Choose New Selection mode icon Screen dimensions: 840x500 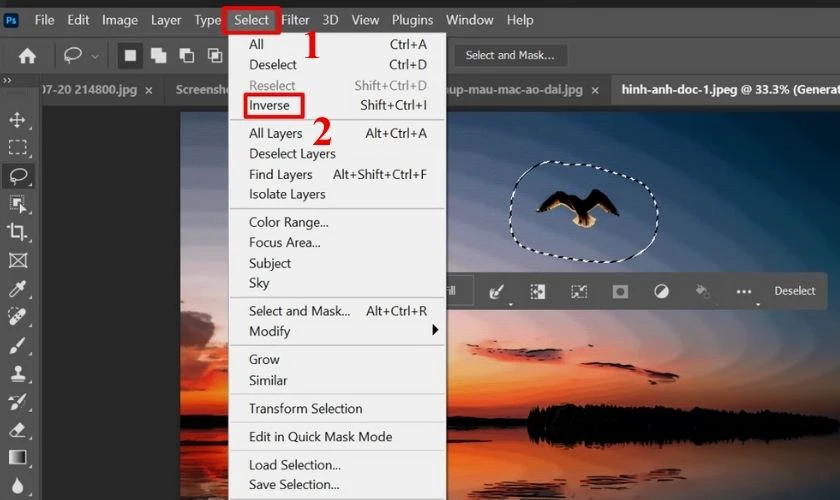(x=130, y=55)
